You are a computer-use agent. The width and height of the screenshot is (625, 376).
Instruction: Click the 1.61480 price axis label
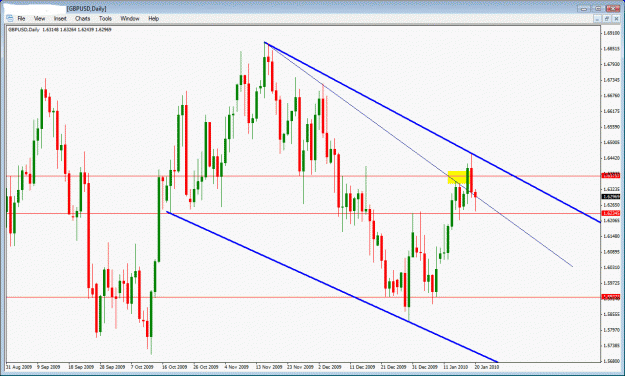[611, 236]
